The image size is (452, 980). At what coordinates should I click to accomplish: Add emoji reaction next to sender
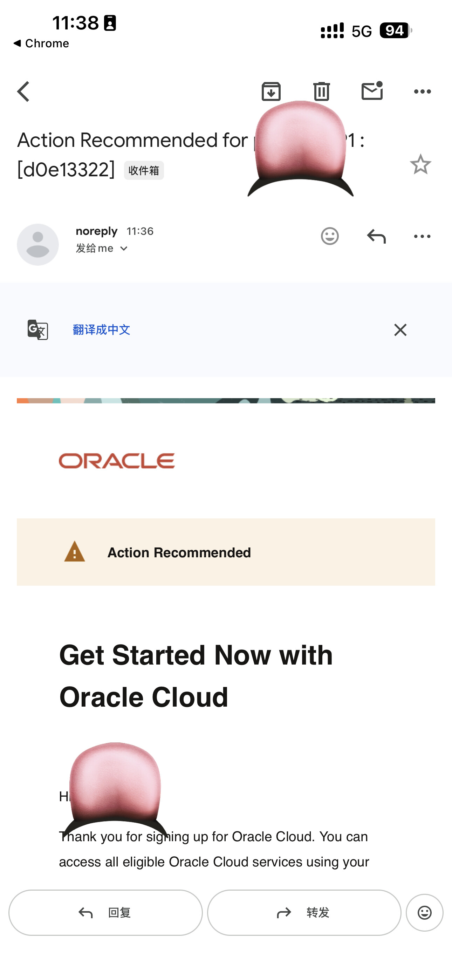coord(329,236)
